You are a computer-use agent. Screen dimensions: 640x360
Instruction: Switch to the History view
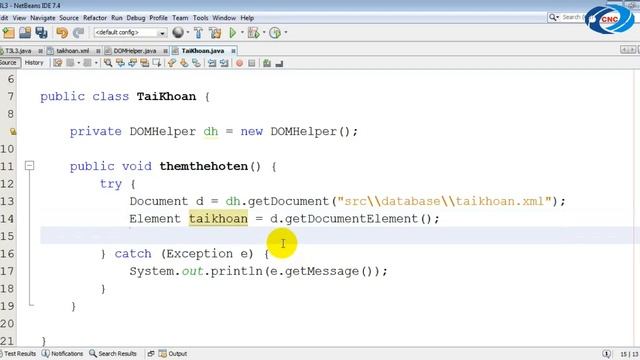pos(34,63)
